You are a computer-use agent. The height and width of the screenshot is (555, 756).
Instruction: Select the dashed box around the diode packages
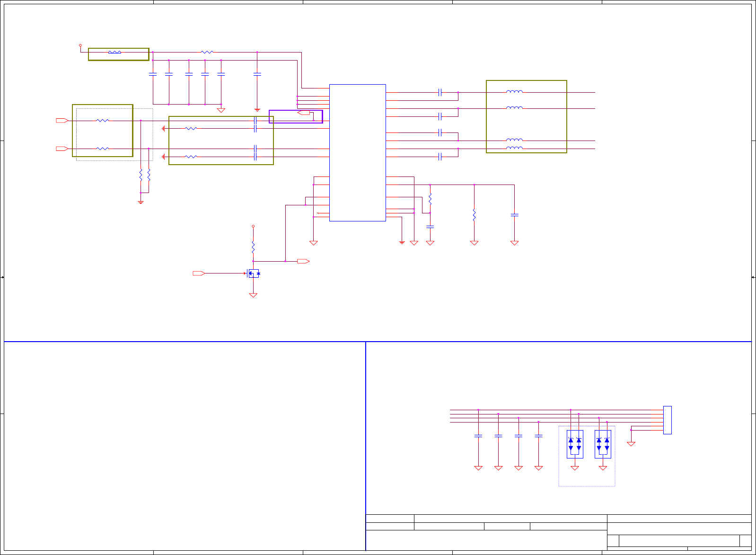pyautogui.click(x=587, y=456)
